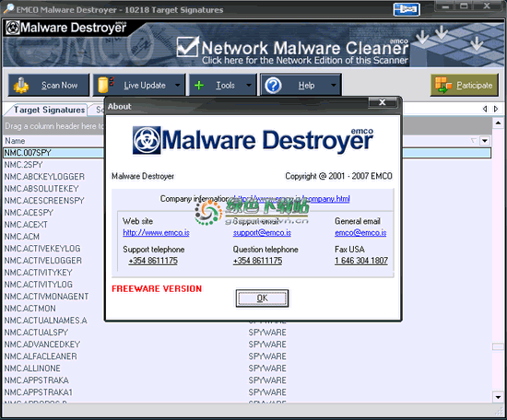This screenshot has height=420, width=507.
Task: Select the NMC.ACESPY entry
Action: [29, 213]
